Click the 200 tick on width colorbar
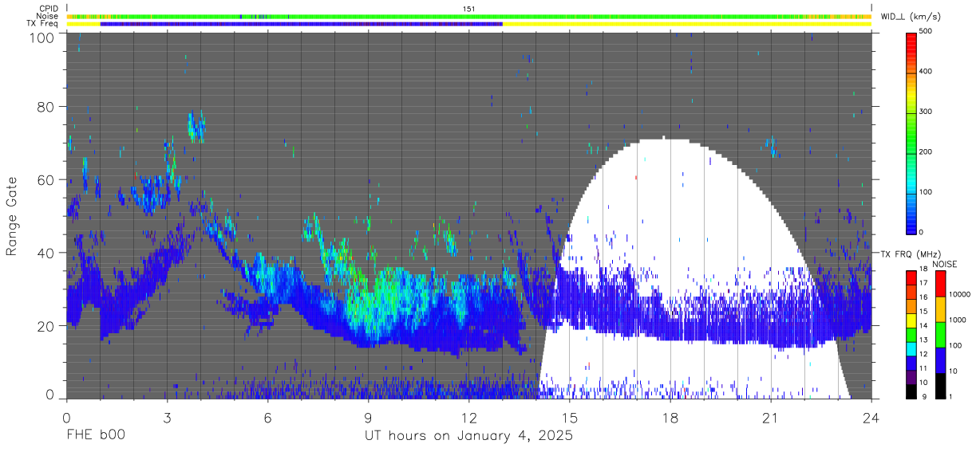Screen dimensions: 980x452 [927, 151]
